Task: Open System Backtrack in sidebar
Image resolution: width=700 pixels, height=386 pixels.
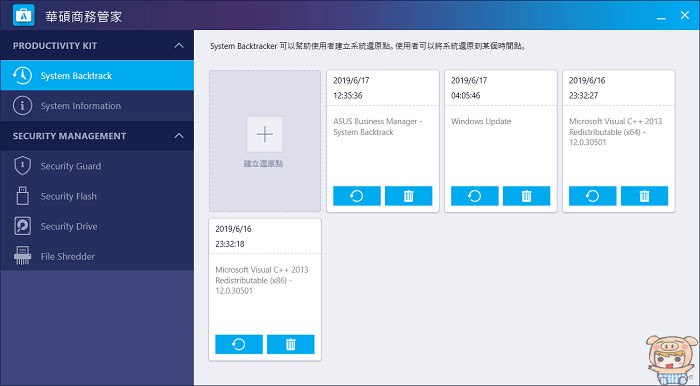Action: click(x=97, y=75)
